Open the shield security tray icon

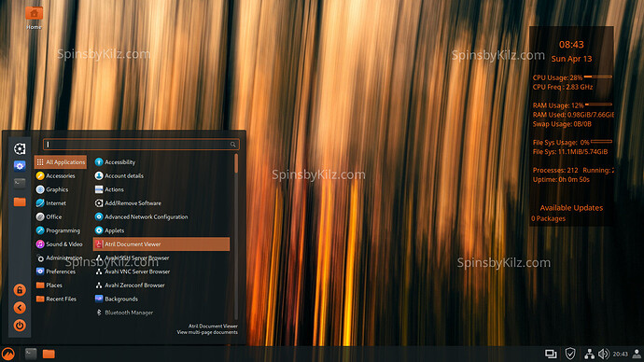pos(570,354)
